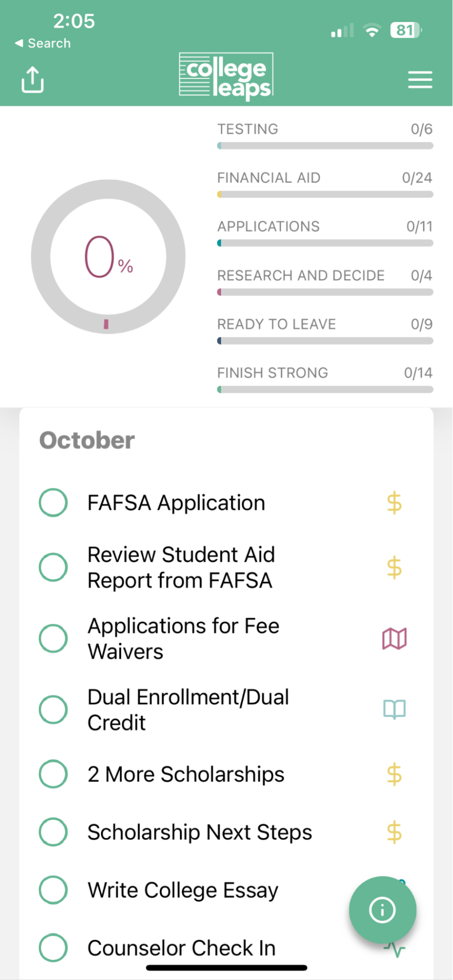Open the hamburger menu
The width and height of the screenshot is (453, 980).
420,79
